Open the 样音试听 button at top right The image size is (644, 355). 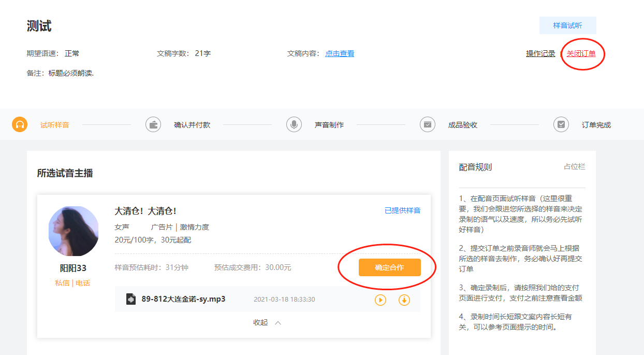click(567, 25)
